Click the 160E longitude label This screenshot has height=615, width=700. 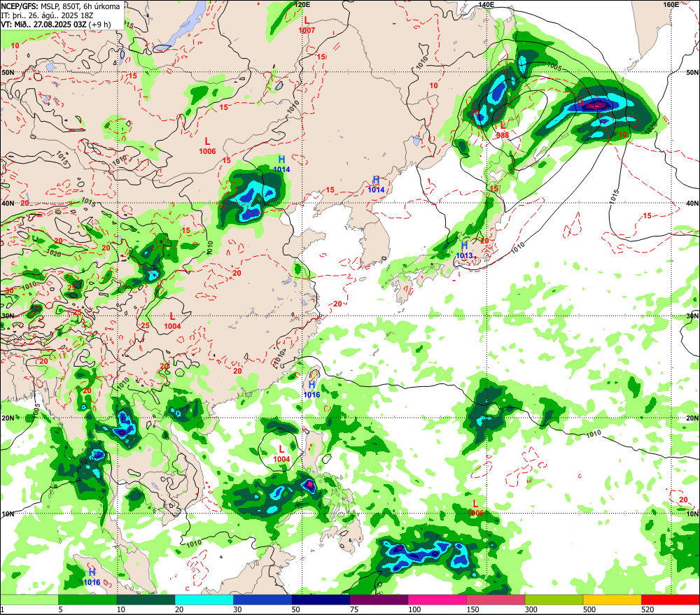tap(671, 4)
